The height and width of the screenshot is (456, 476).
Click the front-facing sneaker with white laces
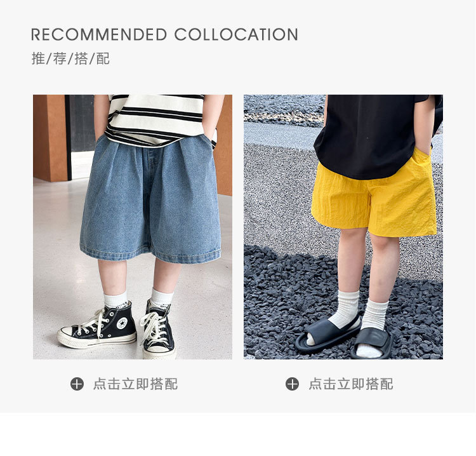click(x=158, y=328)
